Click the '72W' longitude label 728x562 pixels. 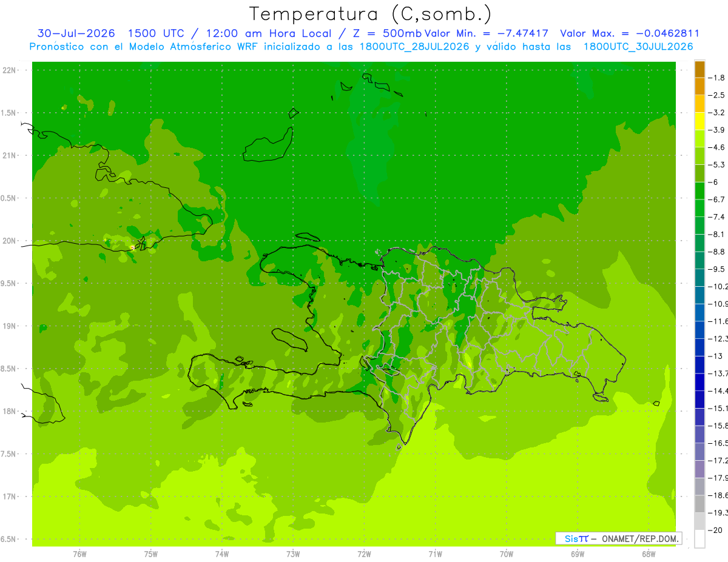(365, 554)
